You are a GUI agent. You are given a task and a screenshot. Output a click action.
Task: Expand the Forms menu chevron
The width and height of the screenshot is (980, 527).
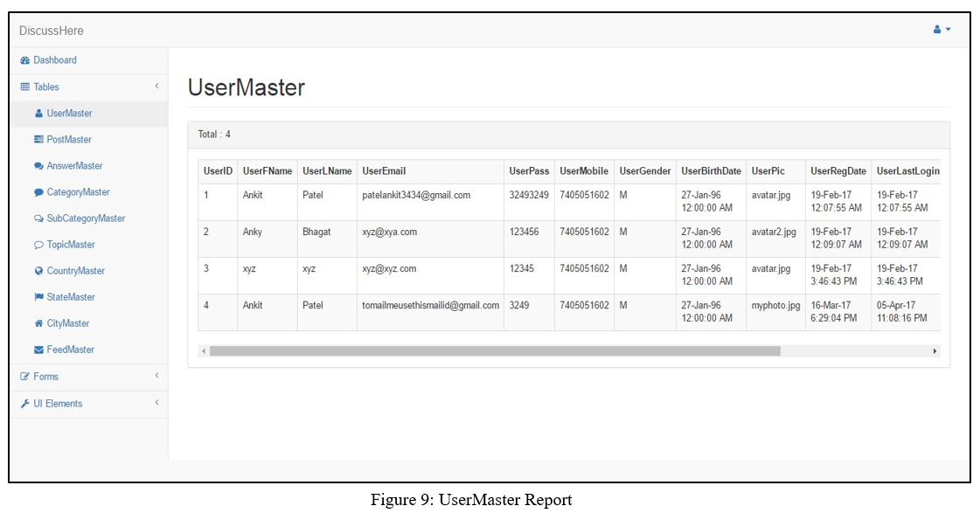click(x=156, y=376)
